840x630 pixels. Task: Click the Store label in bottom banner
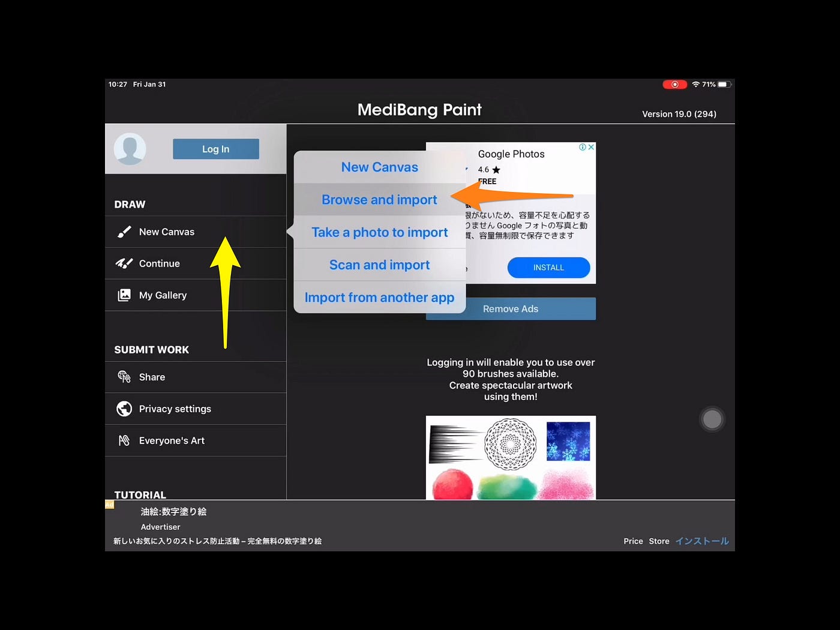click(659, 541)
